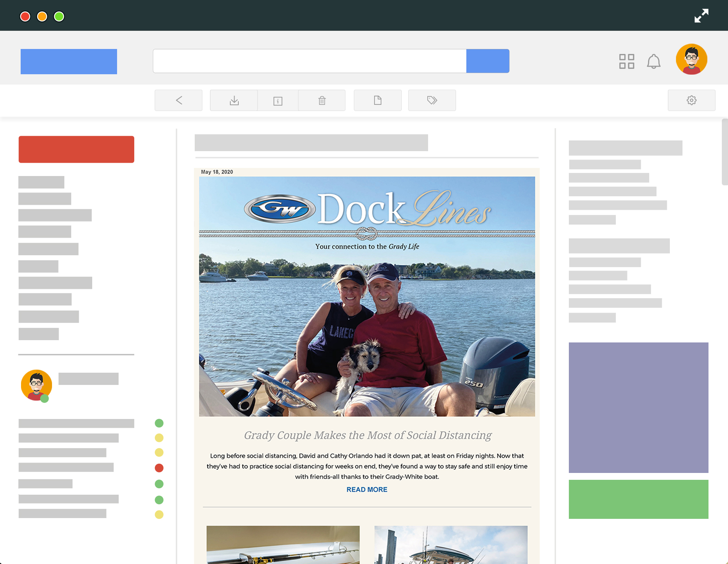The width and height of the screenshot is (728, 564).
Task: Delete message with trash icon
Action: (322, 100)
